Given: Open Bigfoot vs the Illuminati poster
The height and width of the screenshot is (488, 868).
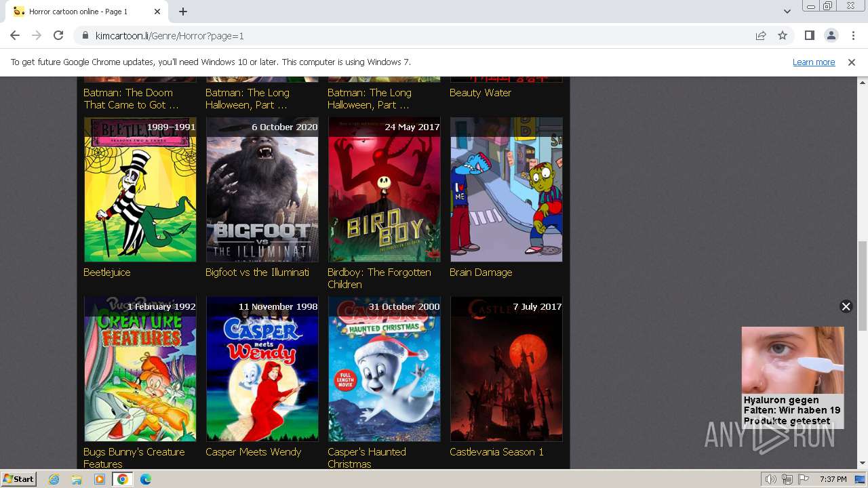Looking at the screenshot, I should (x=262, y=190).
